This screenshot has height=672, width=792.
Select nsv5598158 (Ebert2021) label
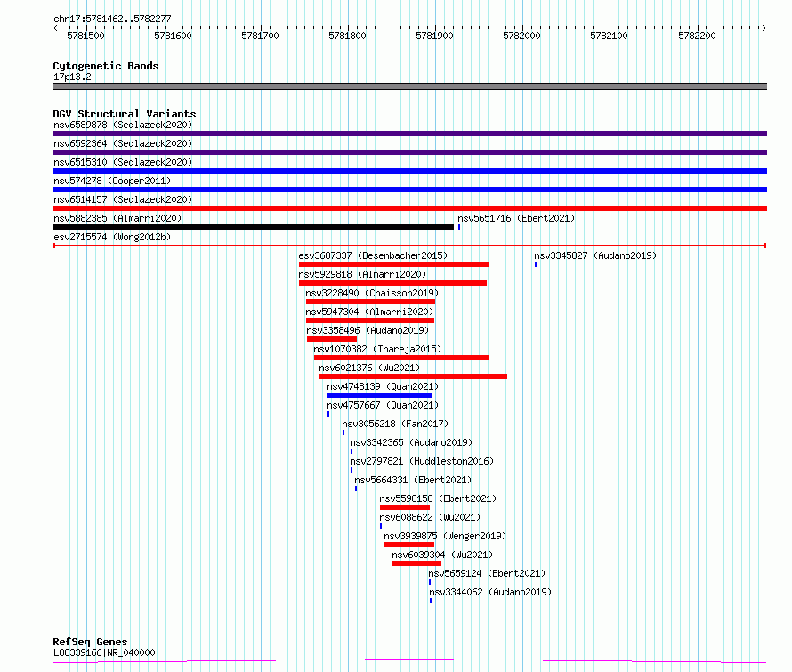438,498
